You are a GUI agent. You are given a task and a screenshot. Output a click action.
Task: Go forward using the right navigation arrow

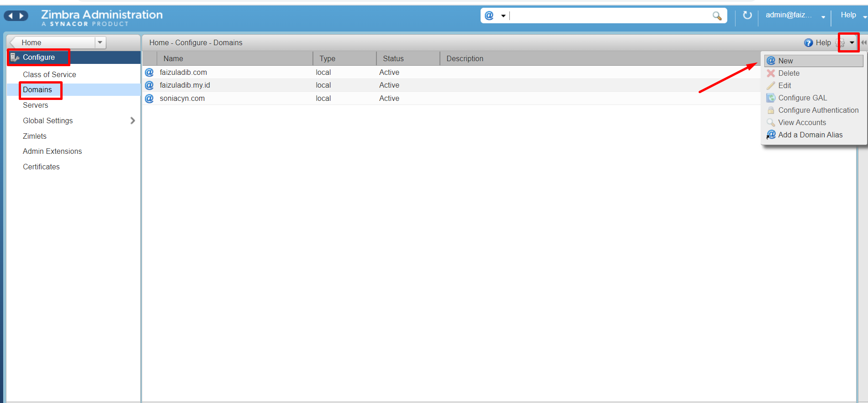pyautogui.click(x=21, y=16)
